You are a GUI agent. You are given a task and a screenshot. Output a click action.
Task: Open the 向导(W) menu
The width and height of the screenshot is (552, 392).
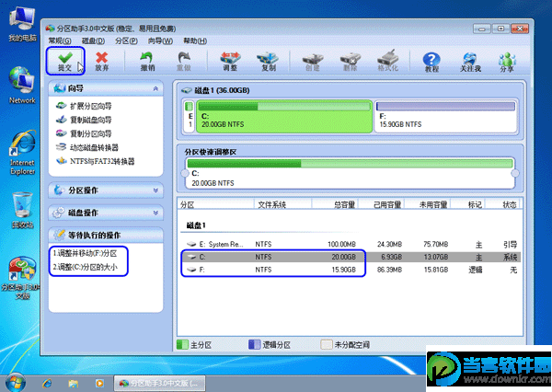point(160,40)
